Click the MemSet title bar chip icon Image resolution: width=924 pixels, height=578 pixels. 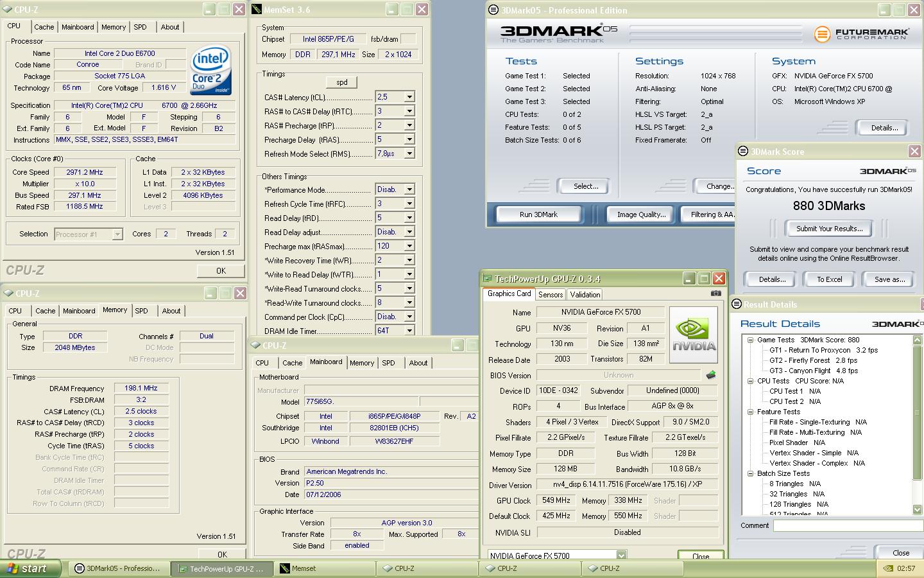click(x=257, y=10)
